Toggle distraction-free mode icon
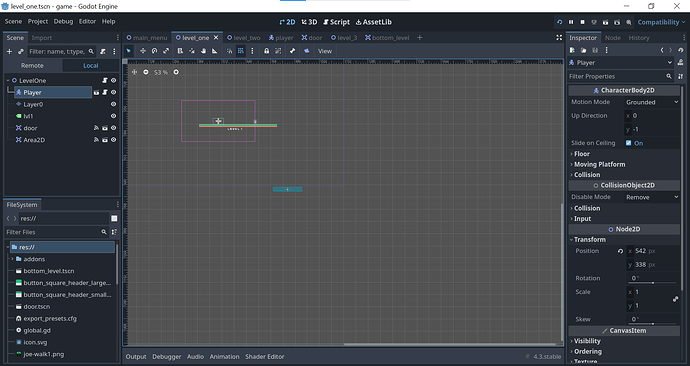Image resolution: width=690 pixels, height=366 pixels. click(559, 38)
